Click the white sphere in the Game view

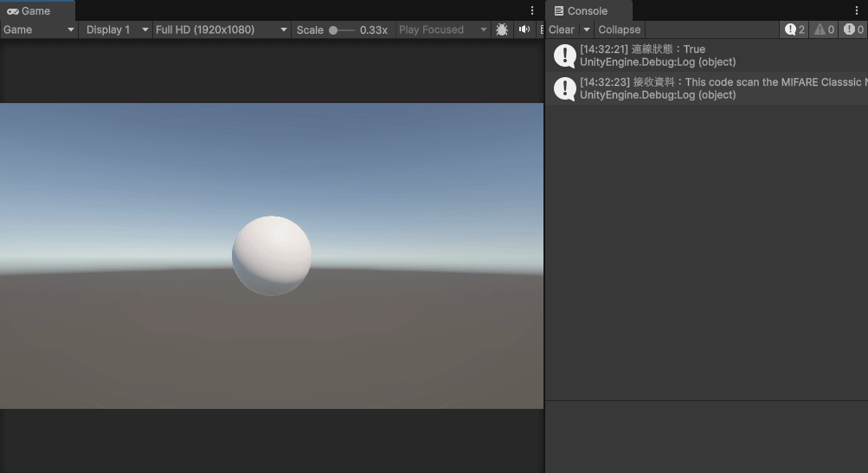tap(272, 256)
